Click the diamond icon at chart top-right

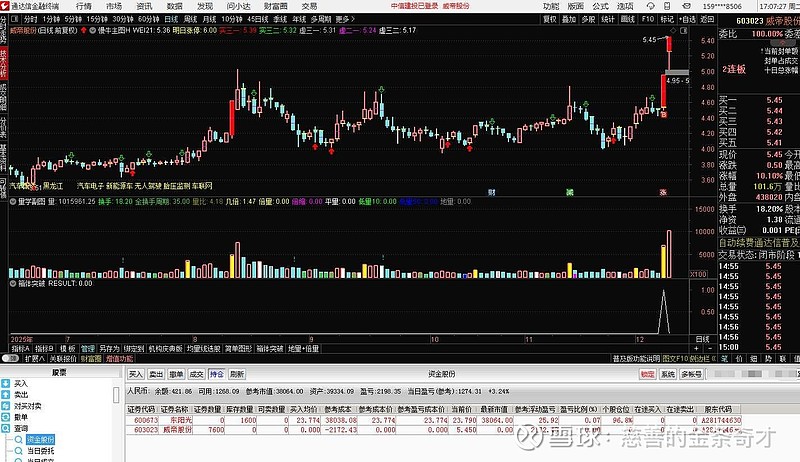673,31
